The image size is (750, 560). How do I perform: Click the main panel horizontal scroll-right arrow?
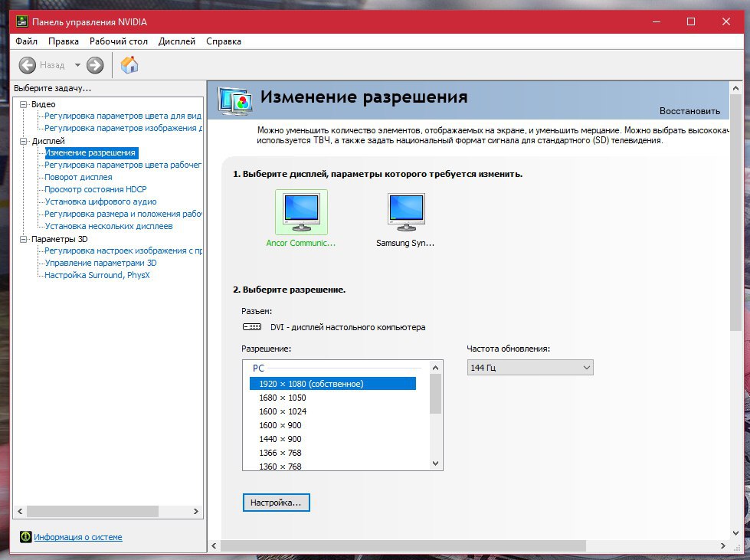(722, 545)
